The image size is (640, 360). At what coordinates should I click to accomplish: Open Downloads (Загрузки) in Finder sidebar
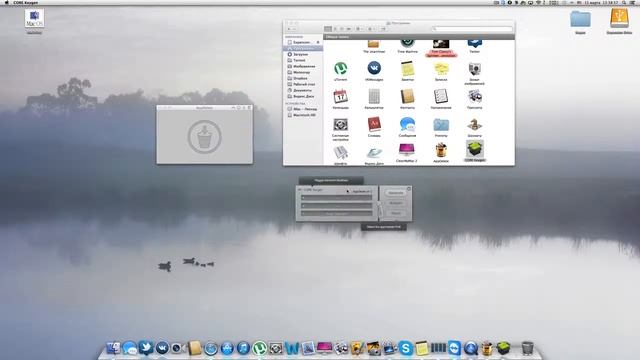click(302, 54)
